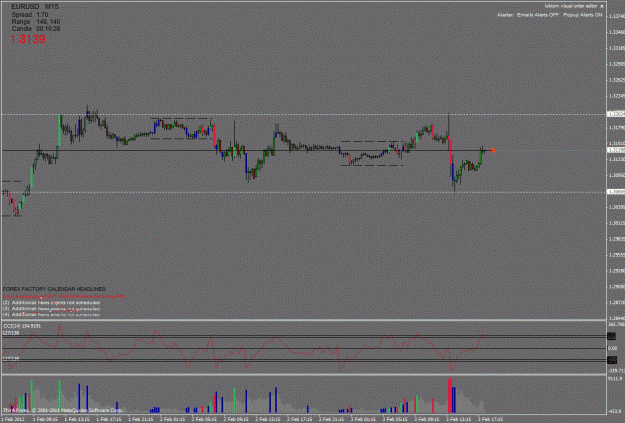Toggle the Emails Alerts OFF label

point(538,15)
